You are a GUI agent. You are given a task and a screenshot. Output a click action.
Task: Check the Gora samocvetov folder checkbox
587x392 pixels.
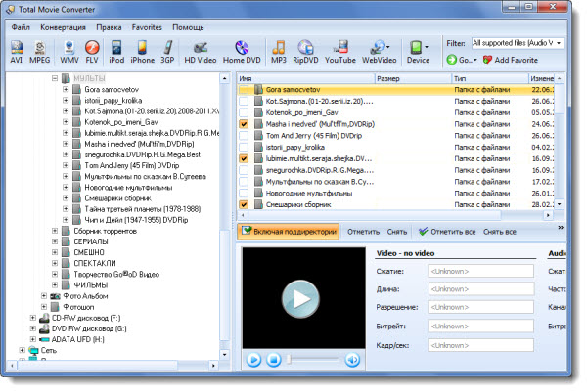(246, 89)
